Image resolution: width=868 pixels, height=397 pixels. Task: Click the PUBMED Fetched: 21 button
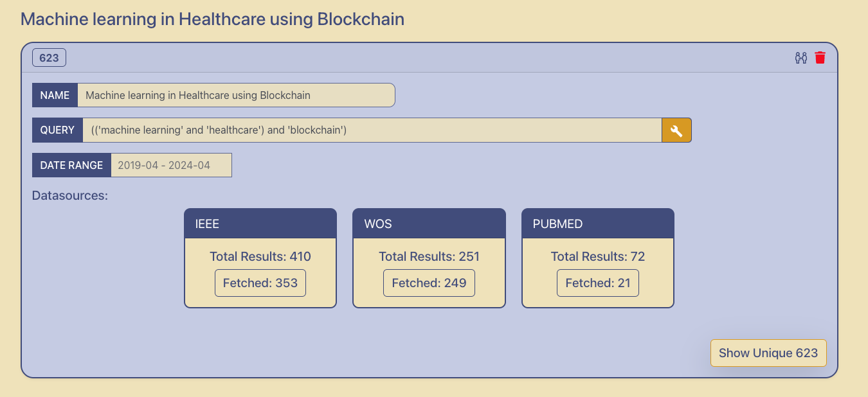point(598,283)
